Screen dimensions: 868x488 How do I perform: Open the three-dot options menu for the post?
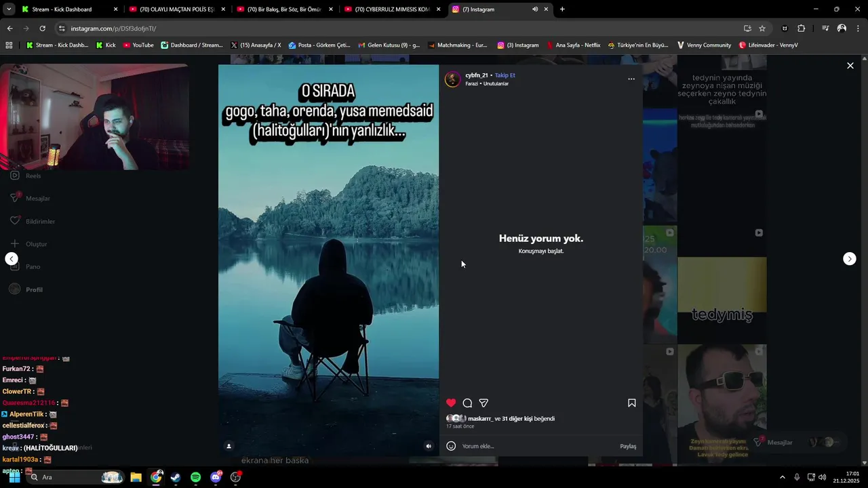(x=631, y=79)
